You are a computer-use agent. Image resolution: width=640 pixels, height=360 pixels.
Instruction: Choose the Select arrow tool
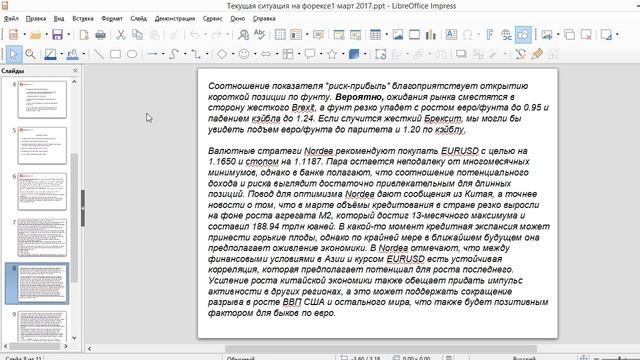pyautogui.click(x=13, y=54)
